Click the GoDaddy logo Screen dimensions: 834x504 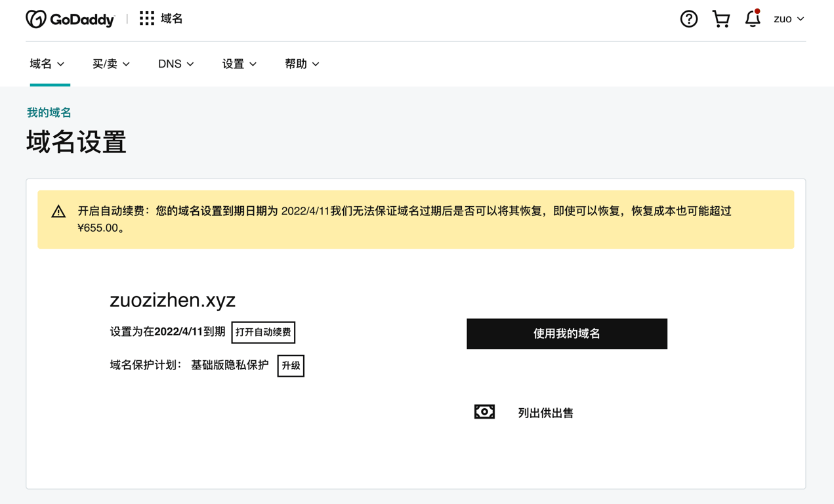tap(70, 19)
